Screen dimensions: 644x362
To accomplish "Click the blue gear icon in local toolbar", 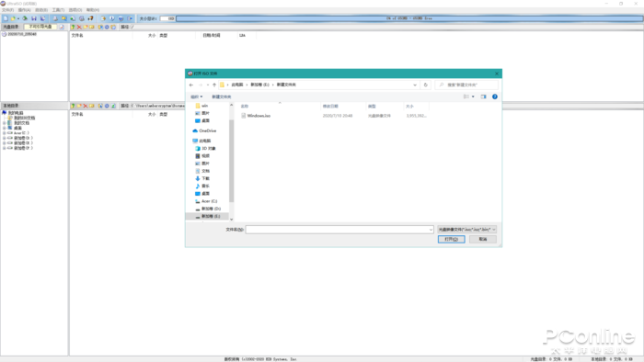I will (x=107, y=106).
